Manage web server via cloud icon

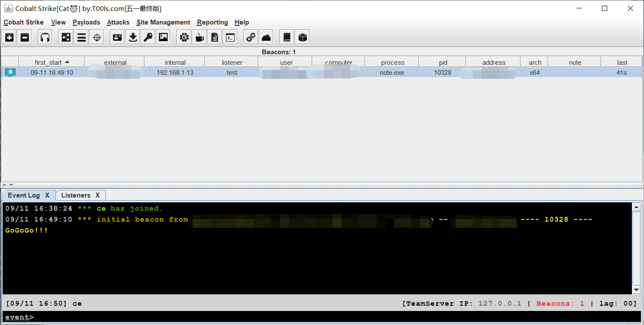click(x=266, y=38)
